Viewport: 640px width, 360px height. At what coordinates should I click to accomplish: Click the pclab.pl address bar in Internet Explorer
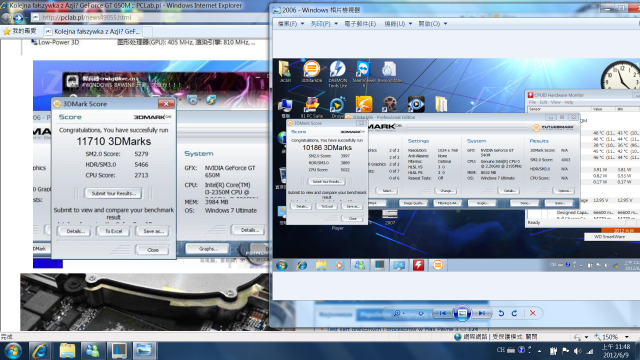[x=151, y=18]
